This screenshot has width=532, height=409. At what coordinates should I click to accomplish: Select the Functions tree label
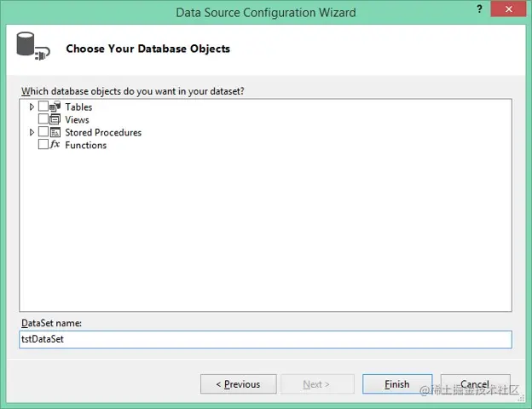[x=86, y=145]
